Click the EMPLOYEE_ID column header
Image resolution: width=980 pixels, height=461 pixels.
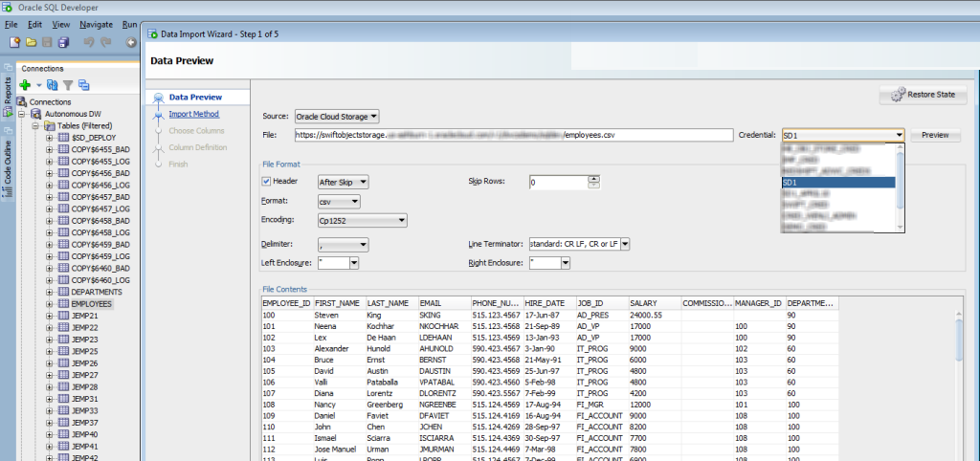click(x=286, y=303)
